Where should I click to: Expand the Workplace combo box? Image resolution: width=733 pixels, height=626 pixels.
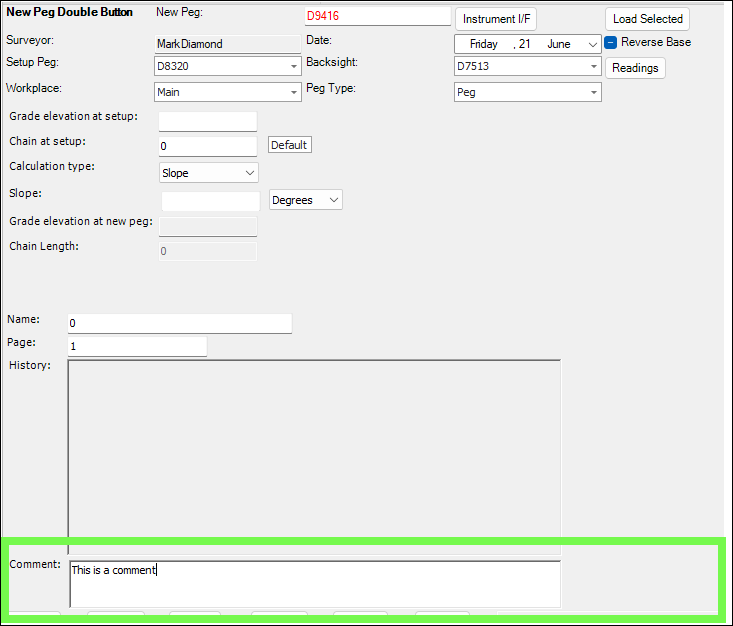tap(294, 92)
